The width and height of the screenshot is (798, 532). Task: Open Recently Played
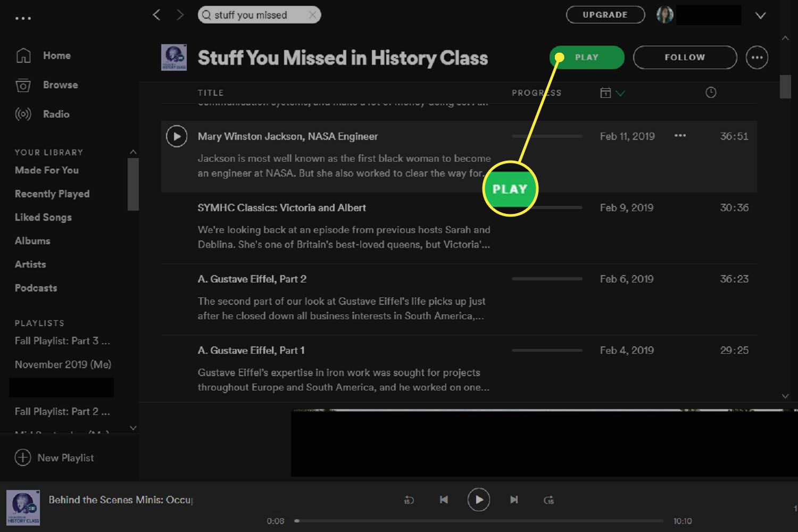tap(52, 194)
